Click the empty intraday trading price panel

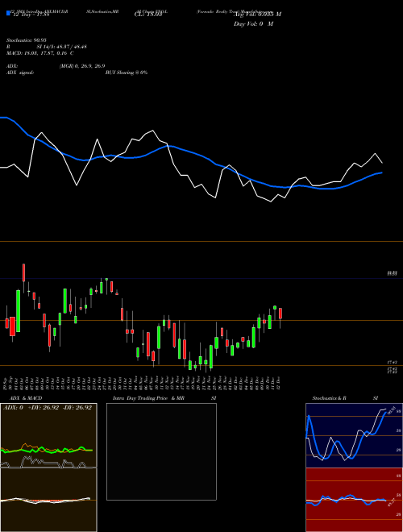[x=161, y=451]
